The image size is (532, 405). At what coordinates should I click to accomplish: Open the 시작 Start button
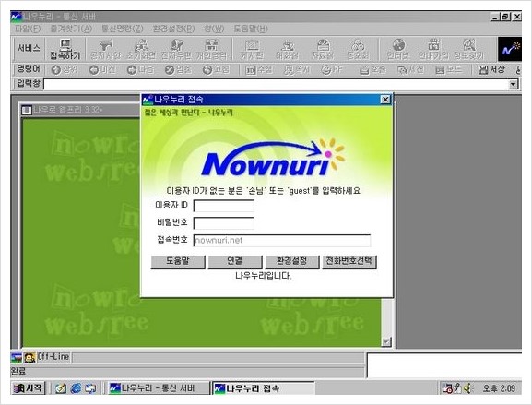click(x=29, y=388)
